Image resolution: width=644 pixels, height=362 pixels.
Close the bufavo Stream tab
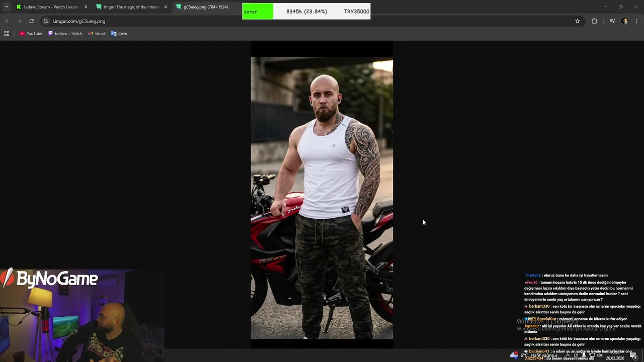tap(86, 7)
